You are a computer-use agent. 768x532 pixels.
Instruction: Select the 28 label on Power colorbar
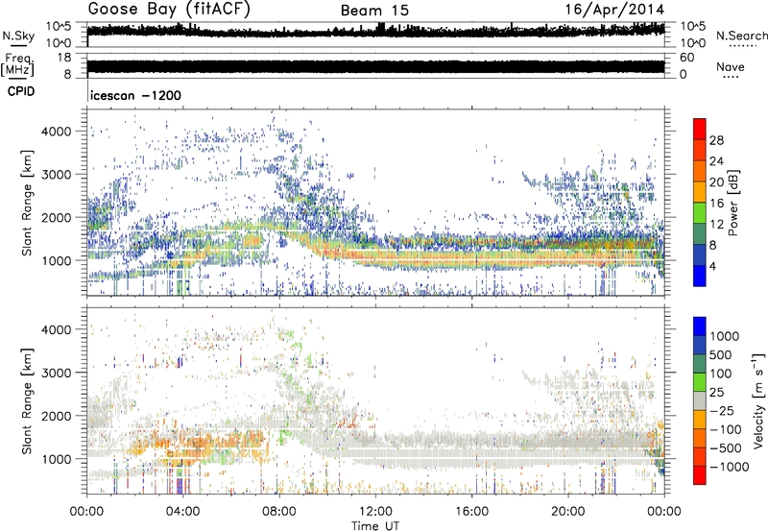(716, 140)
